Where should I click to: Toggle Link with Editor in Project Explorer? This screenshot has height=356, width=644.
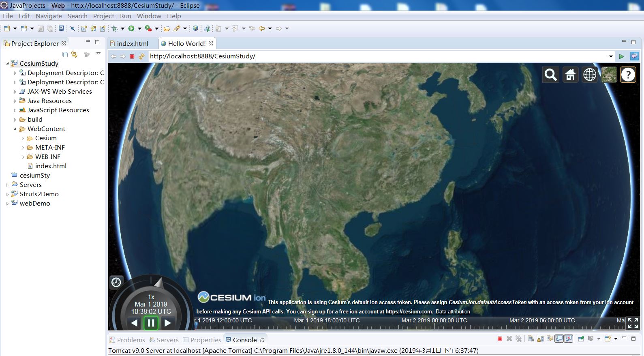point(74,54)
